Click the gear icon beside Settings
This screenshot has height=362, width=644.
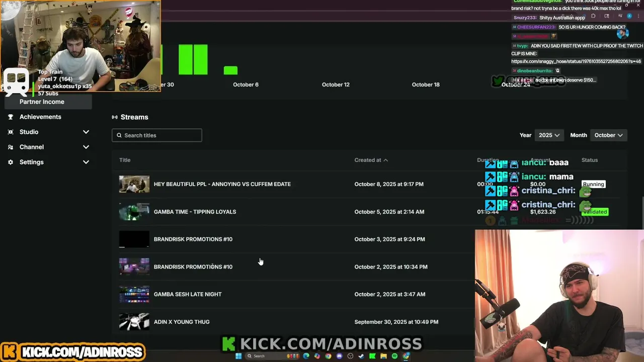(11, 162)
